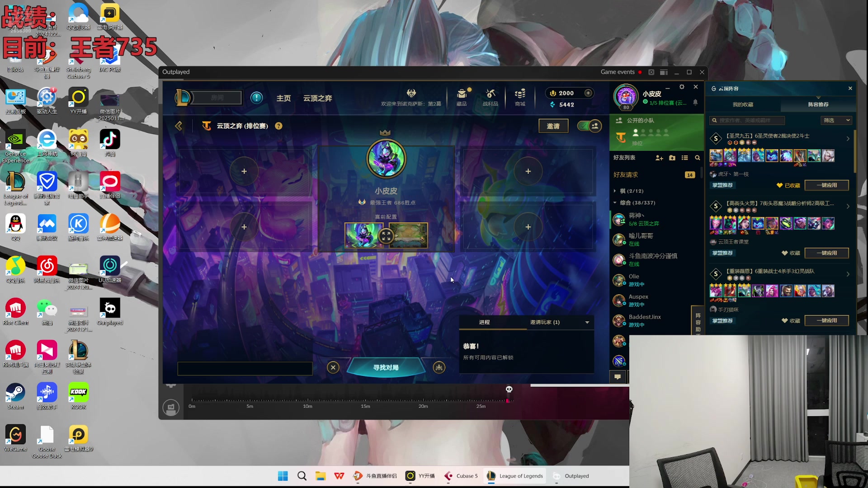The height and width of the screenshot is (488, 868).
Task: Expand 重装薇恩 lineup details chevron
Action: coord(848,274)
